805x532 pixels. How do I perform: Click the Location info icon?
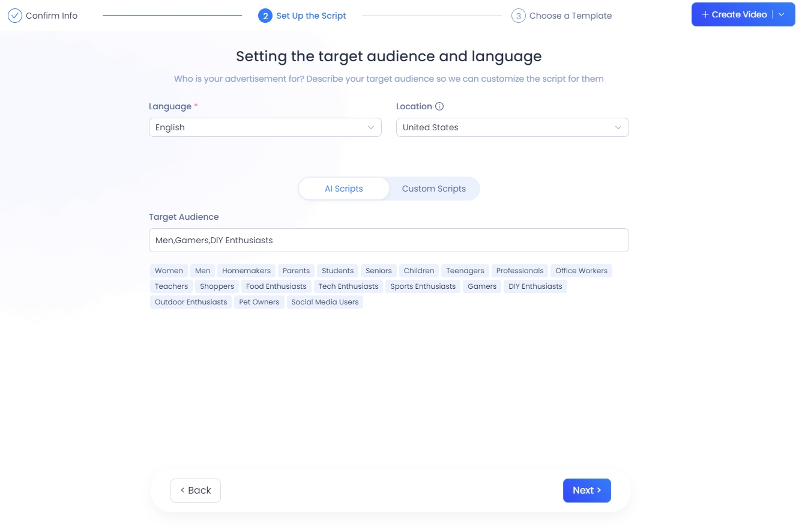coord(439,106)
